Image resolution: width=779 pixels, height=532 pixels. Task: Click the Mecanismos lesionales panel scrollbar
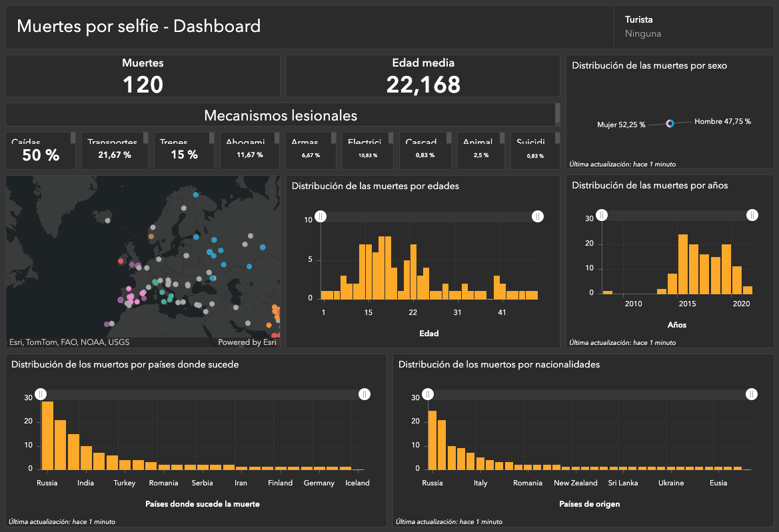(557, 114)
